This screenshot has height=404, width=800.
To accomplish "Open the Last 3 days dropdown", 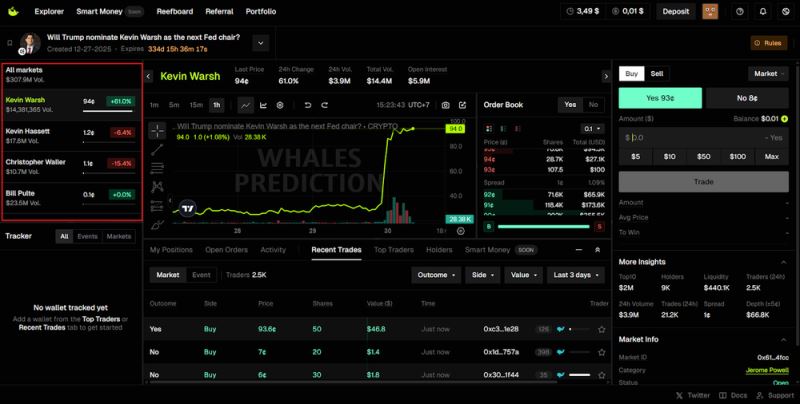I will point(576,275).
